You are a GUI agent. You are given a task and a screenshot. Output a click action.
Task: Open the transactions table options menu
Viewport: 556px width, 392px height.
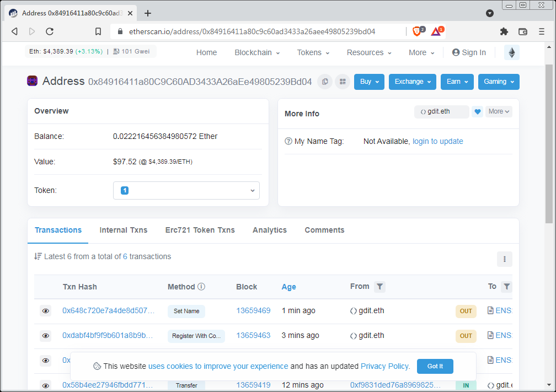tap(505, 259)
